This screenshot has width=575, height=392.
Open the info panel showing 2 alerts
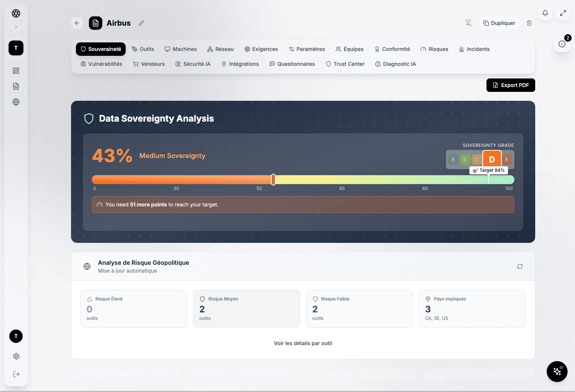pyautogui.click(x=562, y=44)
